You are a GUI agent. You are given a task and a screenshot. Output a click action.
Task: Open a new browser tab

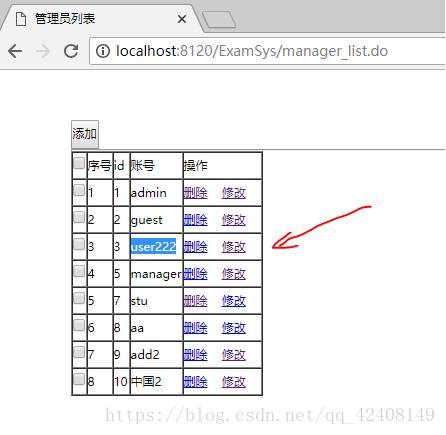pos(219,19)
